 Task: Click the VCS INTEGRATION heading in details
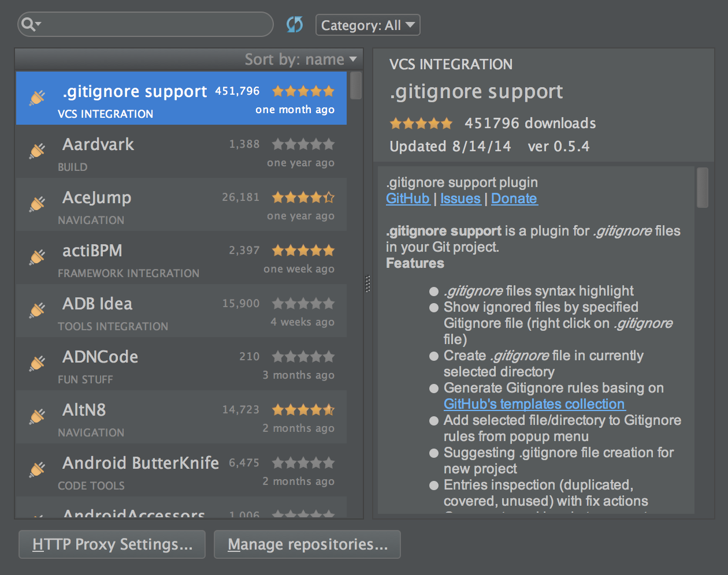[451, 64]
